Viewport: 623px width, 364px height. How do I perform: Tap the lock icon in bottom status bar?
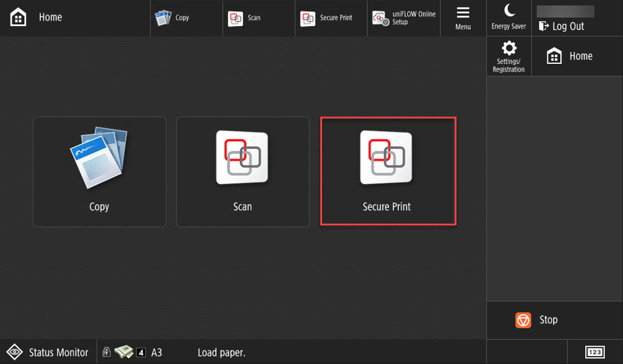point(107,352)
